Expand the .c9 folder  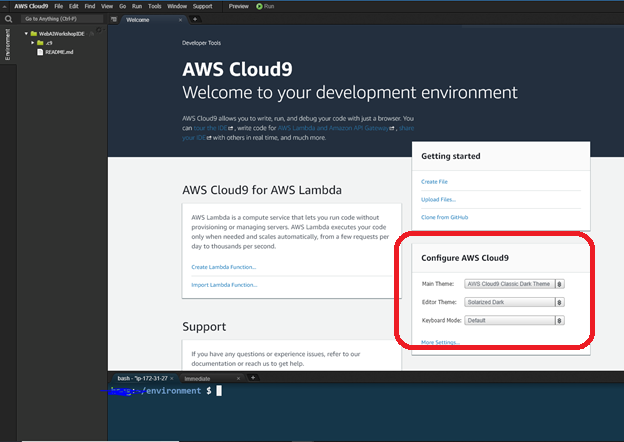(31, 43)
